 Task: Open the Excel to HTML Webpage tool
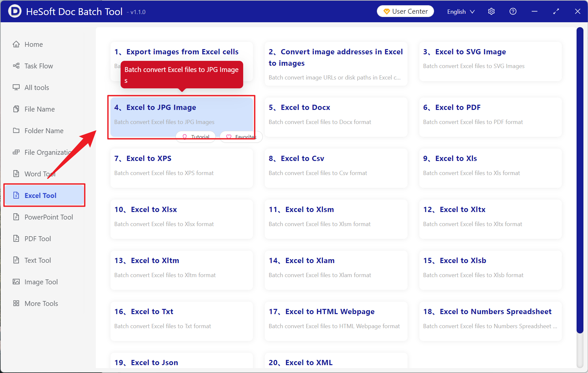(x=336, y=321)
